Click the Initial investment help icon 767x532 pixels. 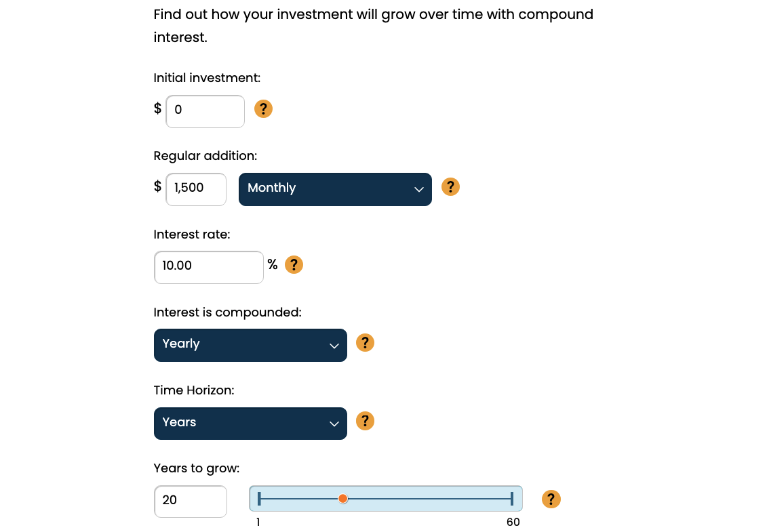point(263,109)
